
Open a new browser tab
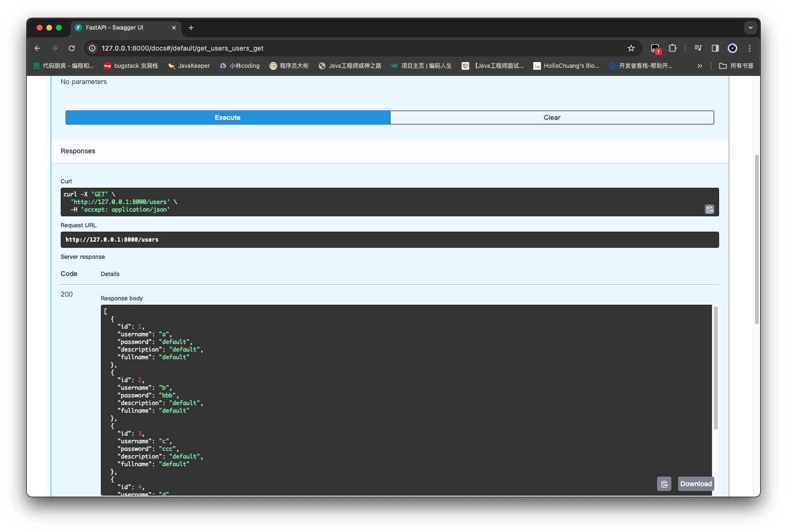[x=191, y=28]
